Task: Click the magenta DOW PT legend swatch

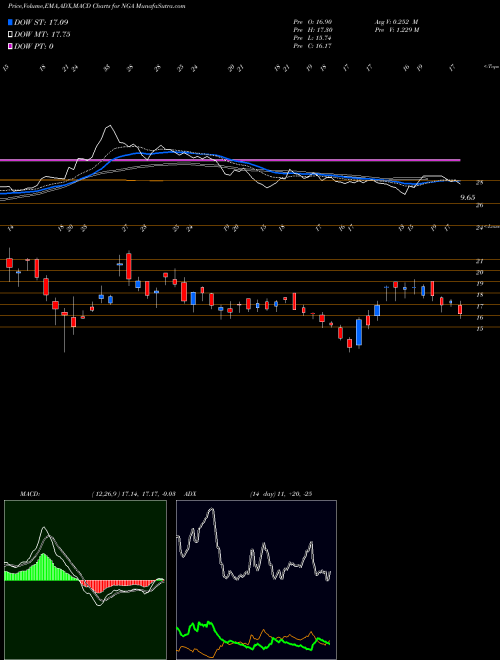Action: coord(10,46)
